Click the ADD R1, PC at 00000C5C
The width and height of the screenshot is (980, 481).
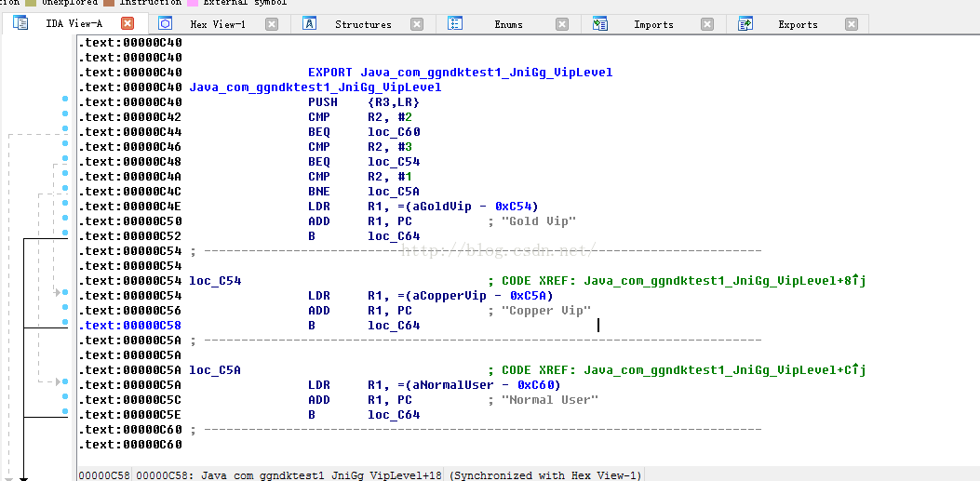[360, 400]
